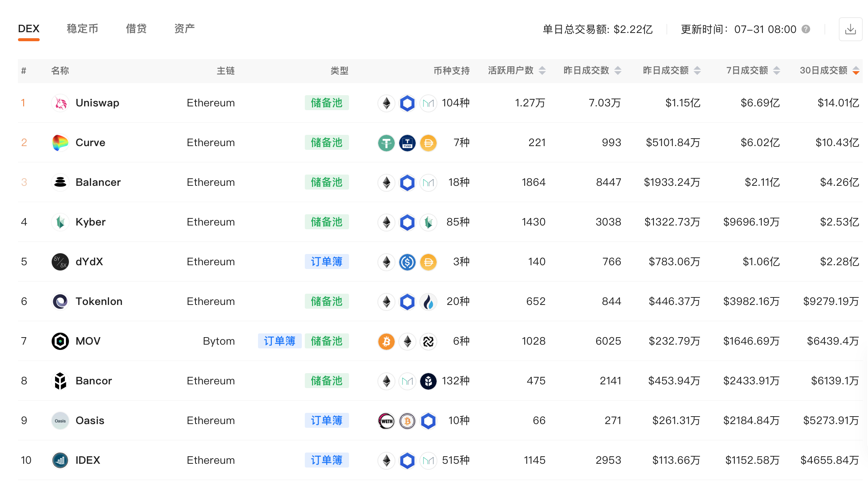The height and width of the screenshot is (481, 868).
Task: Click TUSD coin icon in Curve row
Action: (x=407, y=143)
